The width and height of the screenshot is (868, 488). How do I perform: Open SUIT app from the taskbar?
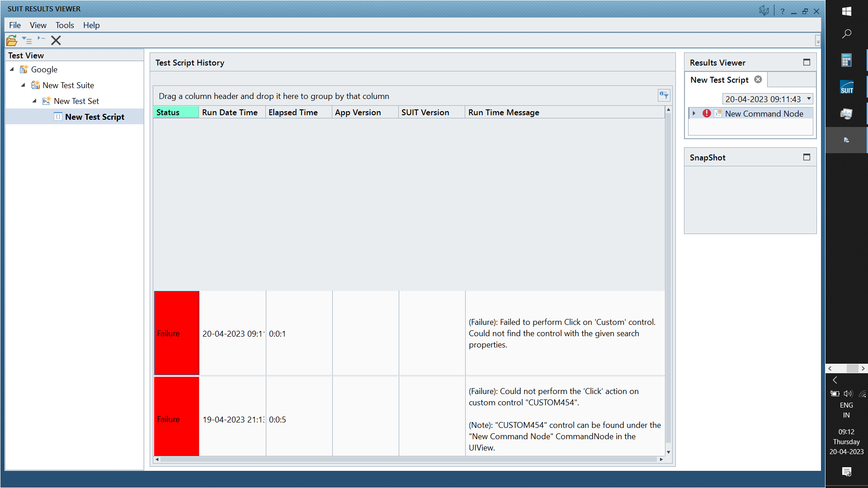point(846,87)
